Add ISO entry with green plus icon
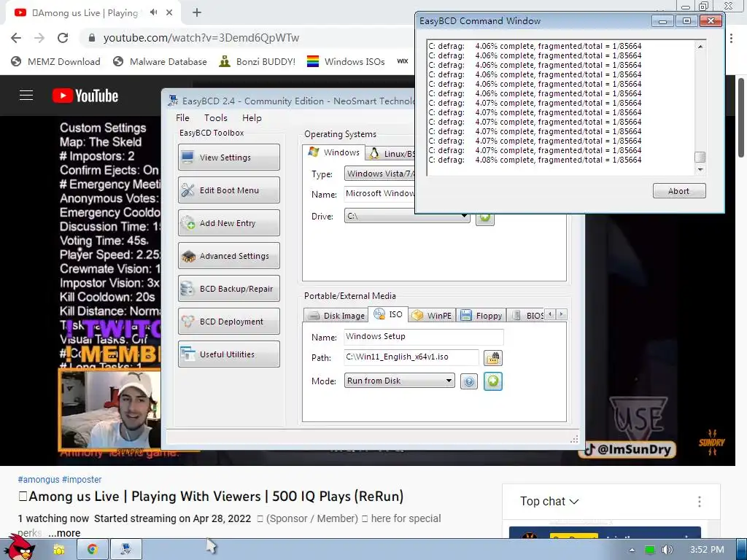Screen dimensions: 747x560 tap(493, 381)
